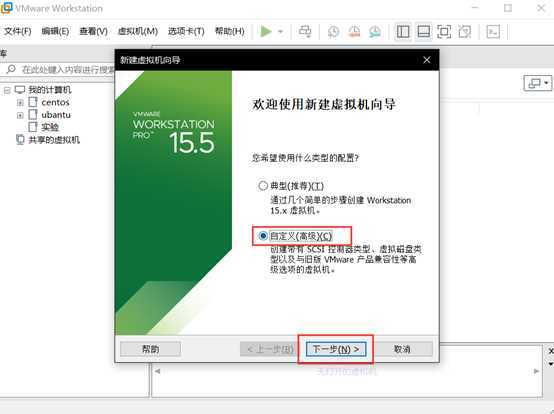Maximize the VMware Workstation window
554x414 pixels.
click(508, 8)
